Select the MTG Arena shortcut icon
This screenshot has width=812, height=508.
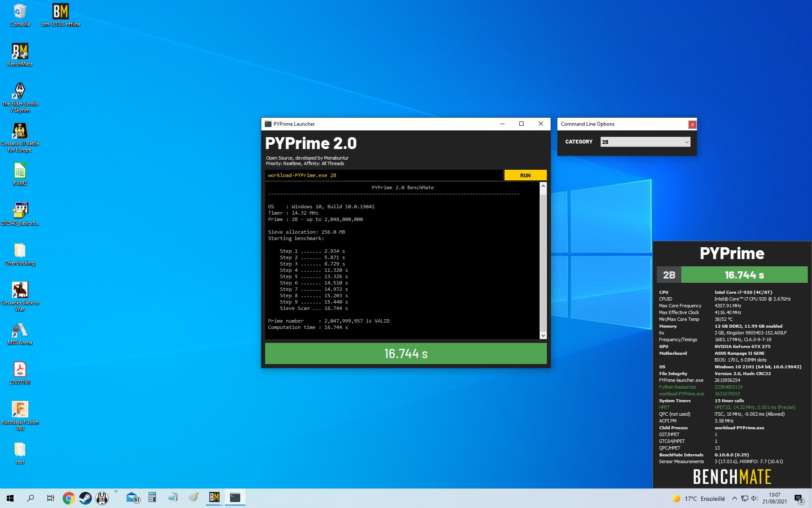click(20, 334)
